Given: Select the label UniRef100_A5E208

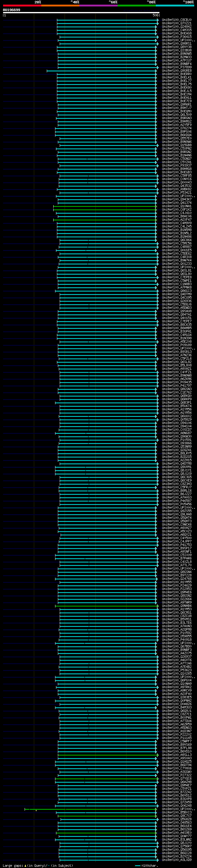Looking at the screenshot, I should point(176,342).
